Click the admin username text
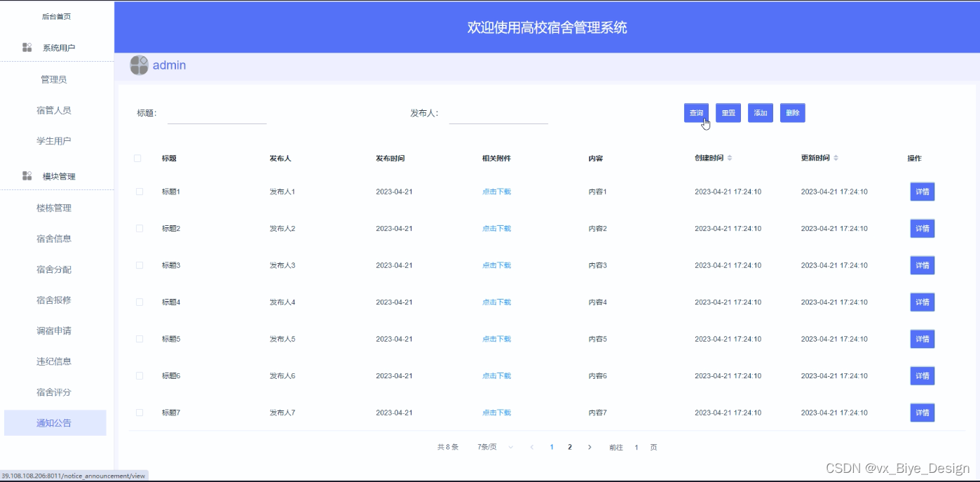The height and width of the screenshot is (482, 980). pos(169,65)
